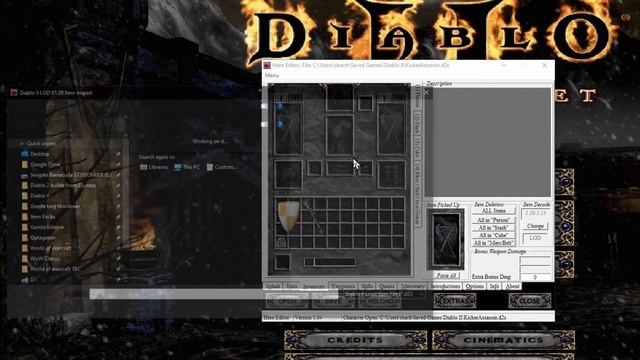Viewport: 640px width, 360px height.
Task: Open the Info tab
Action: 494,286
